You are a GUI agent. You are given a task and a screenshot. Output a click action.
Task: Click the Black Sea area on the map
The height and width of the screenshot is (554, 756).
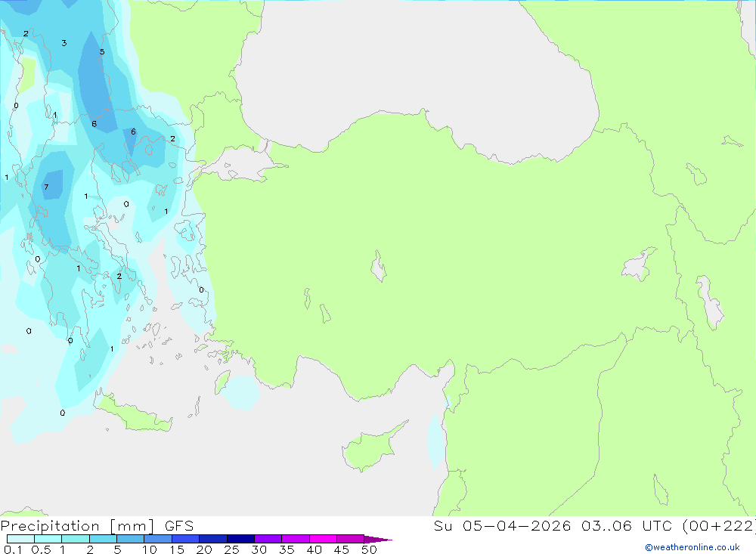click(x=414, y=77)
